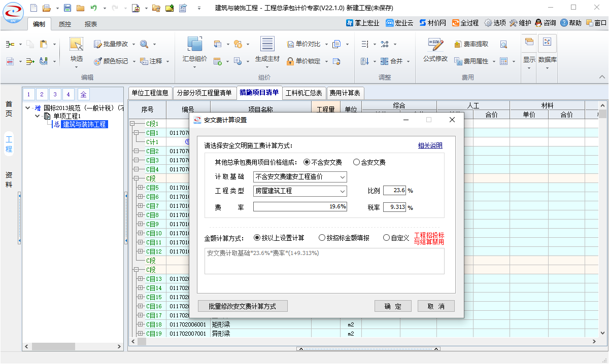The height and width of the screenshot is (364, 609).
Task: Select the 自定义 radio option
Action: pyautogui.click(x=387, y=238)
